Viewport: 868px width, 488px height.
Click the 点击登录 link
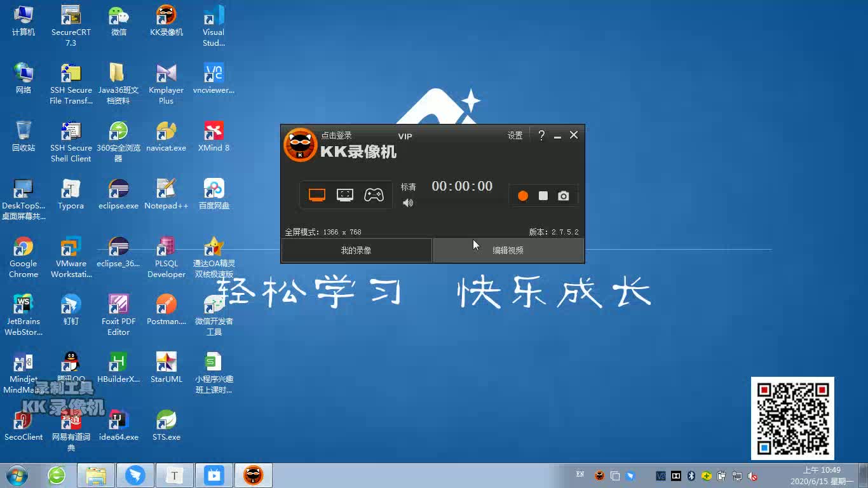point(336,135)
